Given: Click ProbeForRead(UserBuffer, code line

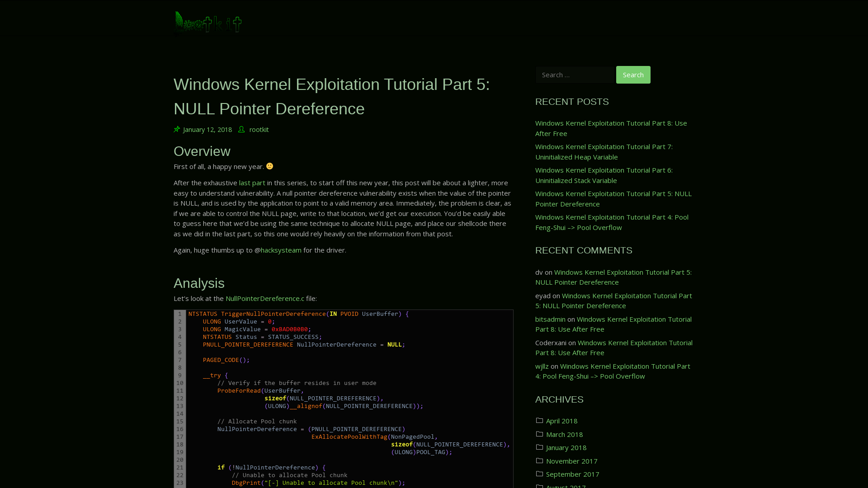Looking at the screenshot, I should pos(260,391).
